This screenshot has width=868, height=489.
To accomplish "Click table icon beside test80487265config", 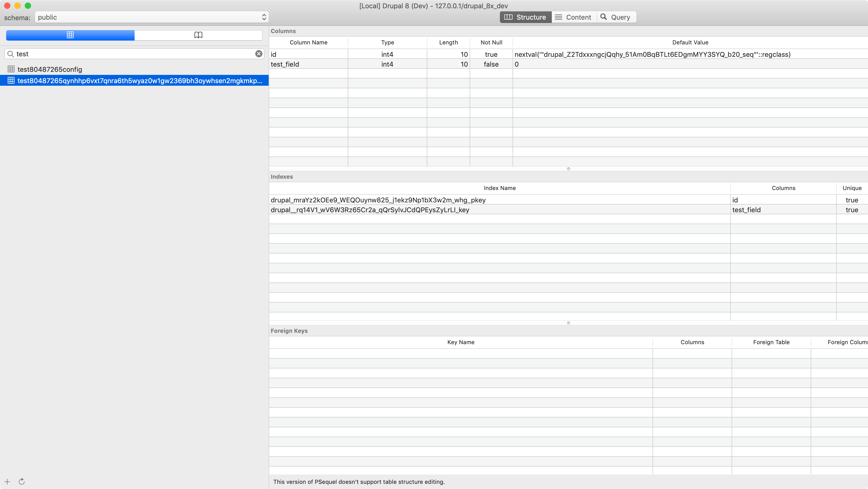I will (11, 69).
